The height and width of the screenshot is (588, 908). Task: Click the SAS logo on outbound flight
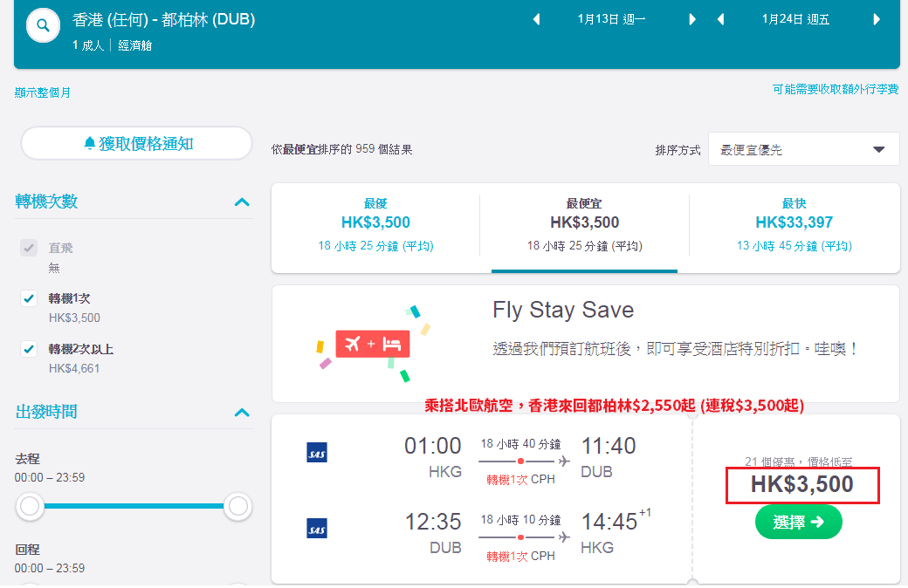point(317,453)
